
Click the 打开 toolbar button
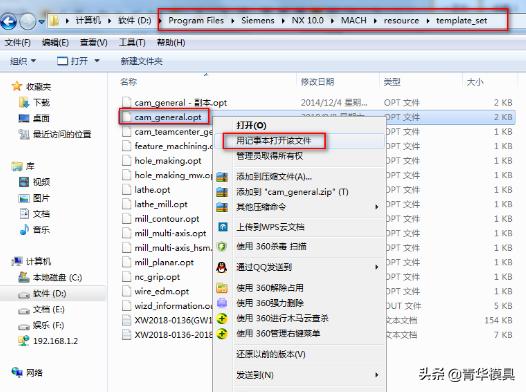72,61
